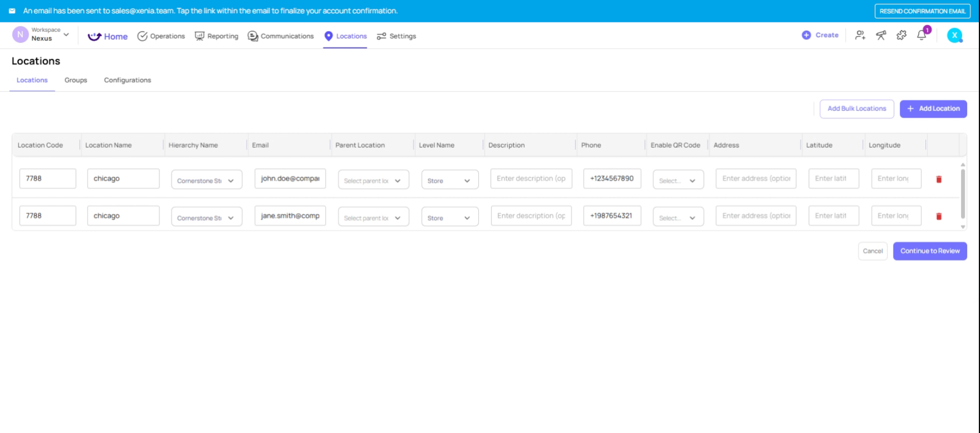Viewport: 980px width, 433px height.
Task: Click the Location Code column header
Action: (x=40, y=146)
